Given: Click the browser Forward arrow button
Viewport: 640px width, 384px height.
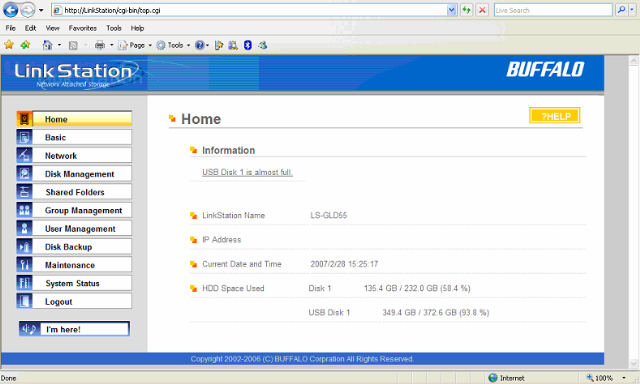Looking at the screenshot, I should 27,10.
